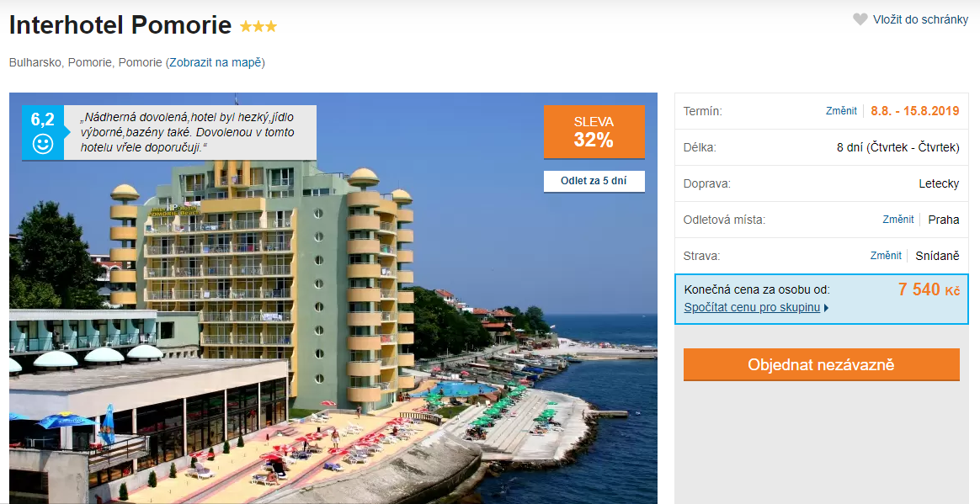Click the Odlet za 5 dní label
980x504 pixels.
pos(594,181)
